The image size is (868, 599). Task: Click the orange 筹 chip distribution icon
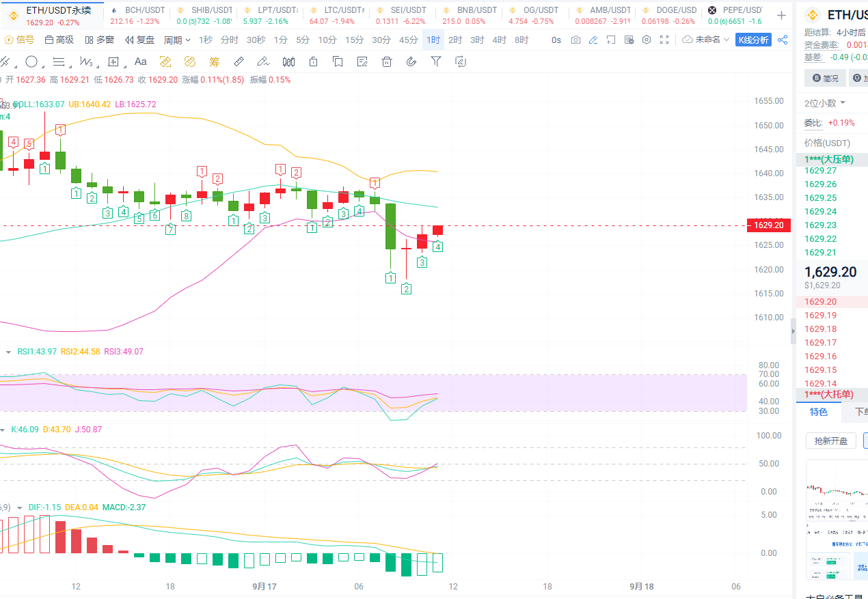[x=215, y=61]
